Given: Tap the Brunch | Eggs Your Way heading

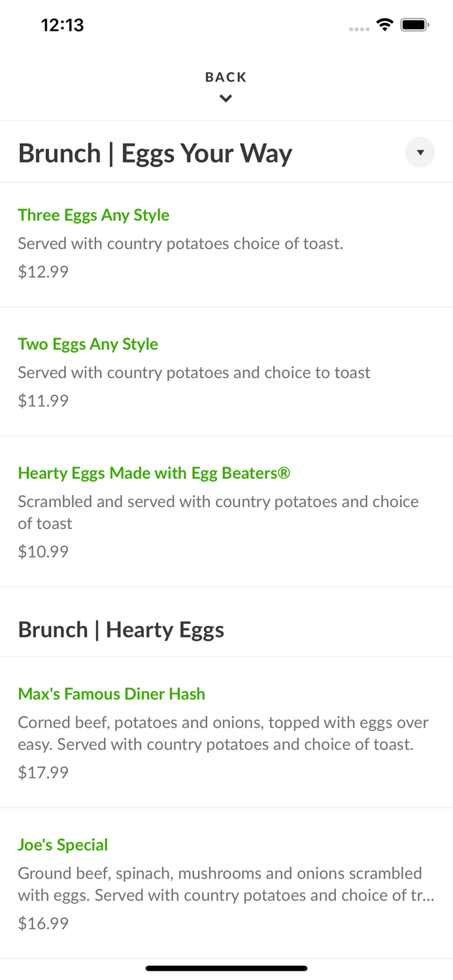Looking at the screenshot, I should 155,152.
